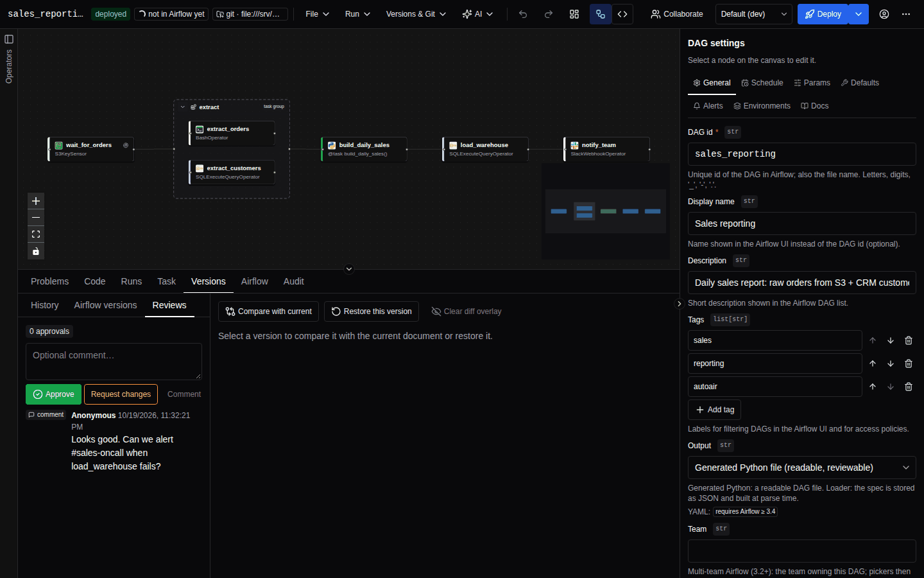Switch to the Problems tab
Image resolution: width=924 pixels, height=578 pixels.
pos(50,281)
